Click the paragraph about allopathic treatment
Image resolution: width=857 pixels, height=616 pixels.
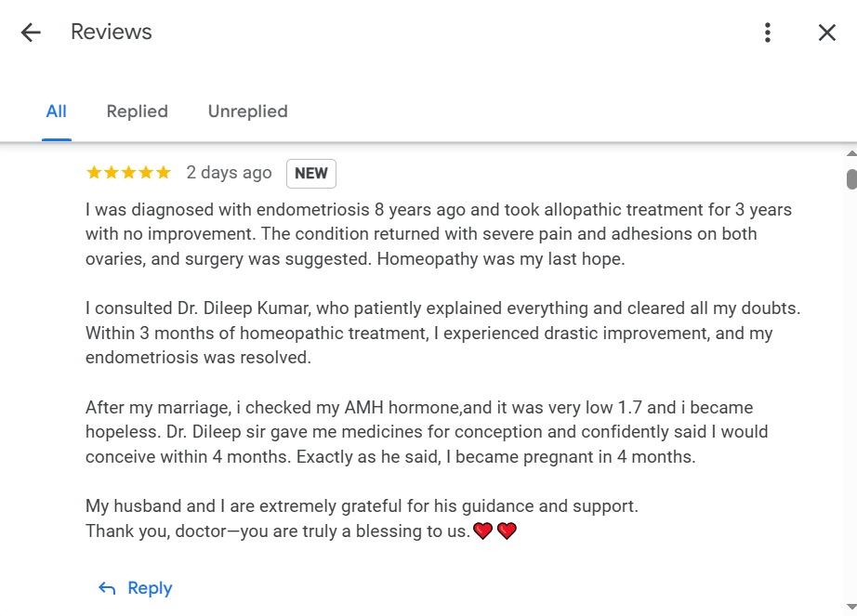coord(437,234)
